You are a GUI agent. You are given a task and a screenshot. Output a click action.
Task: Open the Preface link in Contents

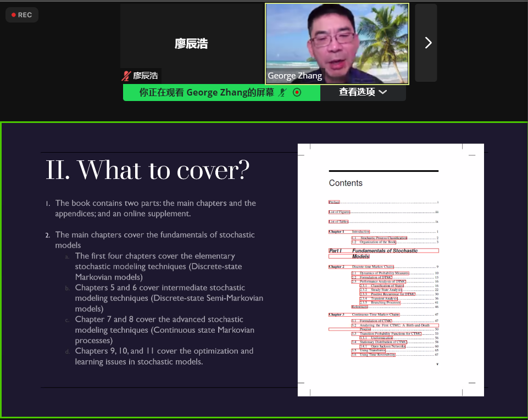click(x=334, y=203)
